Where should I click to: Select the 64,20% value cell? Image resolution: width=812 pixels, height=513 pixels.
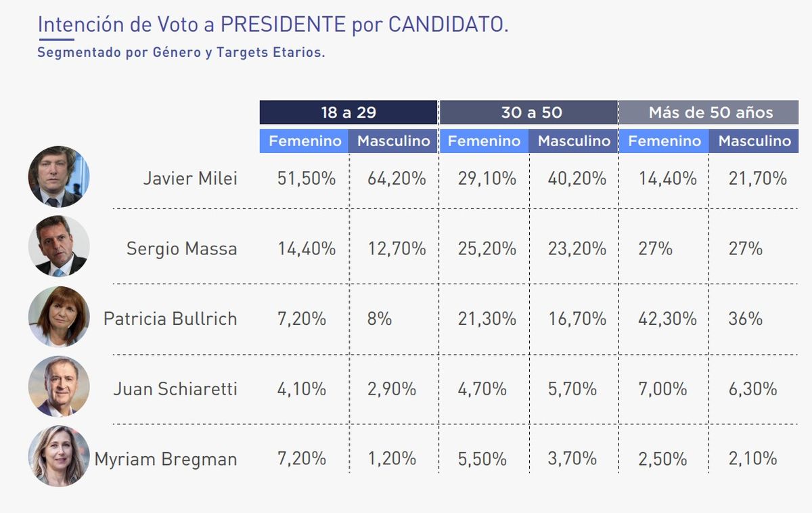(397, 179)
